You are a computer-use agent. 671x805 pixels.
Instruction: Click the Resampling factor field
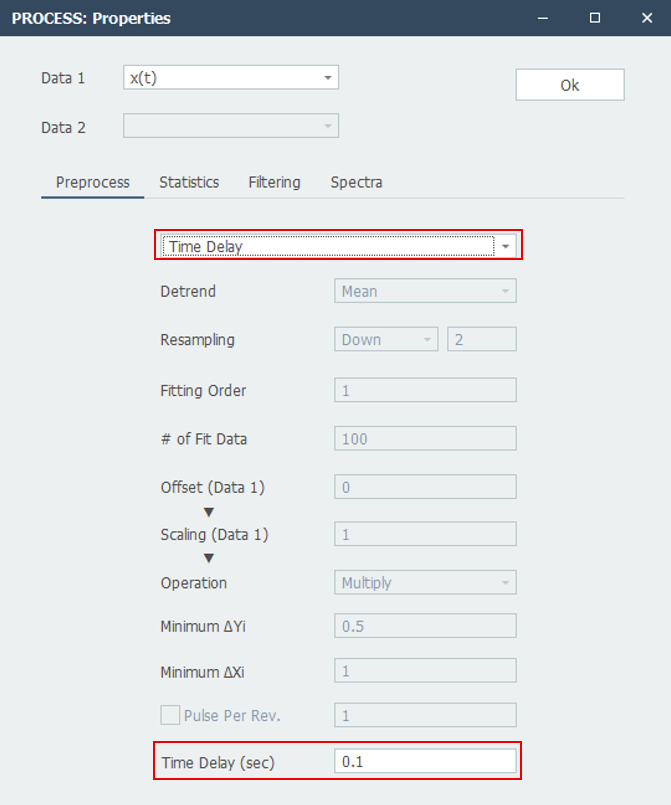tap(482, 339)
